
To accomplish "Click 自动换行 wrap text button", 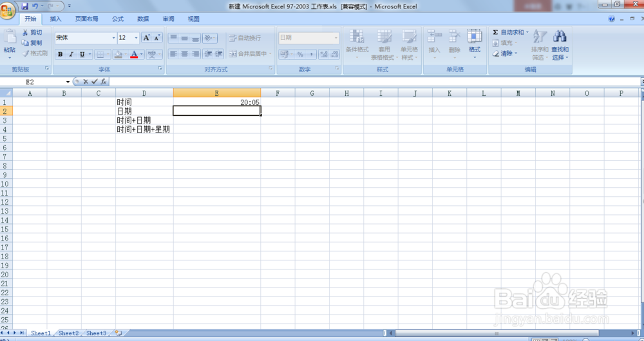I will 245,38.
